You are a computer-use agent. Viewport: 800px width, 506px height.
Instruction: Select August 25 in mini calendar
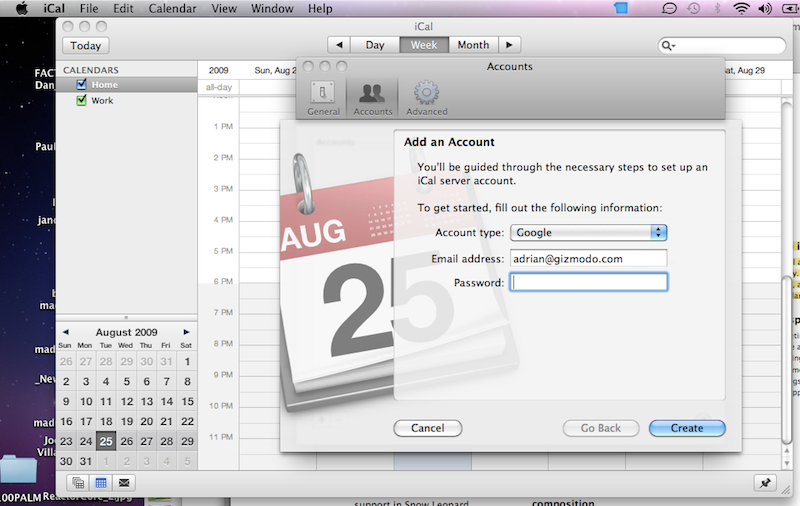tap(106, 441)
